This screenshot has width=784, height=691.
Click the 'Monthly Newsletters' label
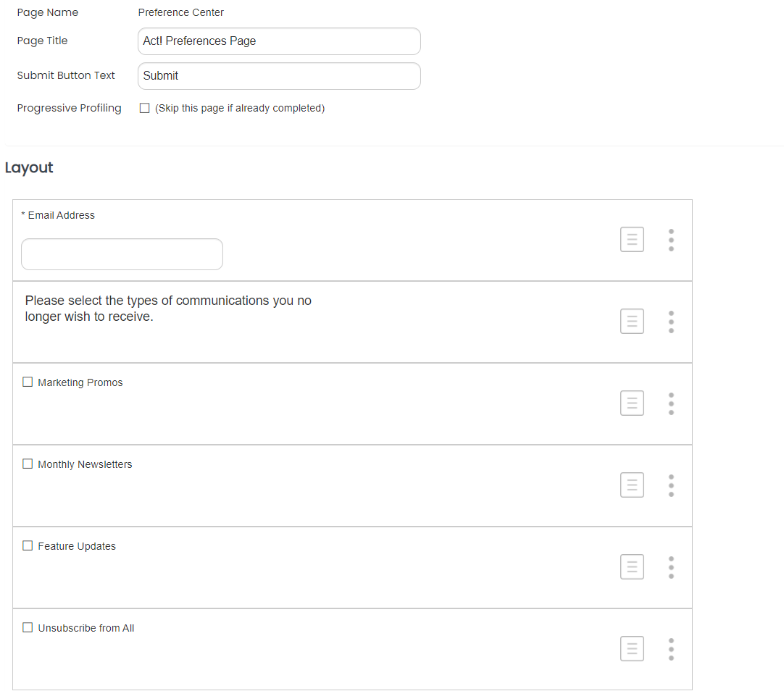pos(85,465)
